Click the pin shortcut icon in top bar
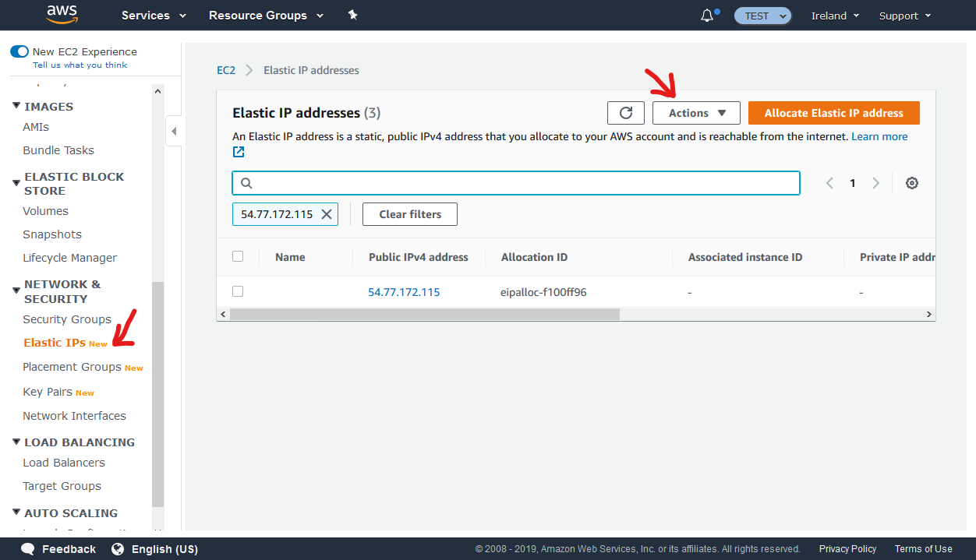This screenshot has width=976, height=560. click(352, 15)
